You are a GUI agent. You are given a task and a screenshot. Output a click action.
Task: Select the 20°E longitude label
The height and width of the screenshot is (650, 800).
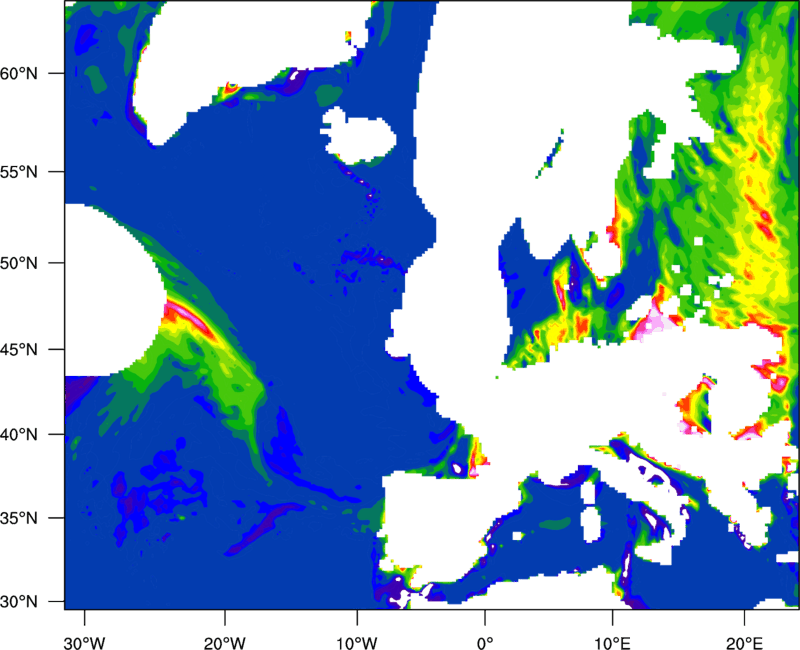(x=741, y=642)
